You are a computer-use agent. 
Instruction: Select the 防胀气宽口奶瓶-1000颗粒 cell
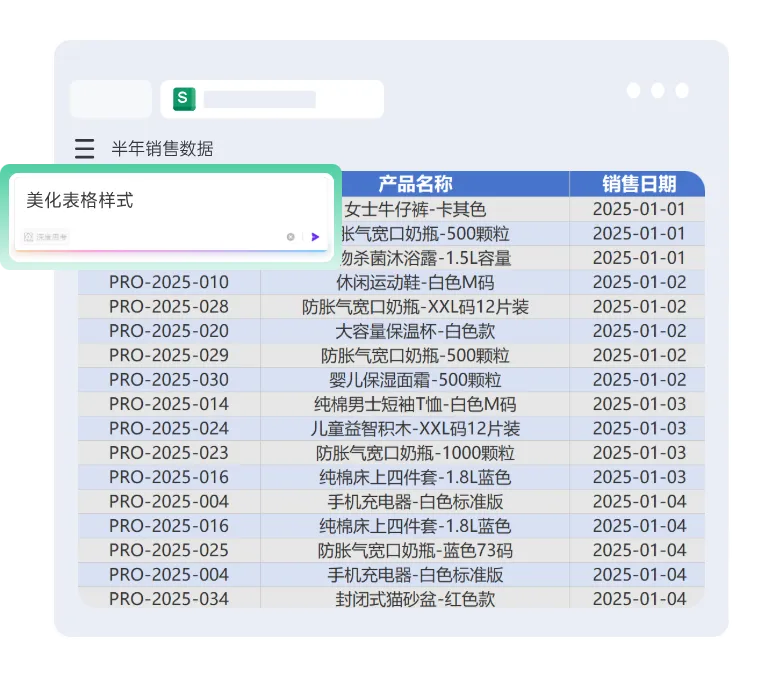coord(415,453)
